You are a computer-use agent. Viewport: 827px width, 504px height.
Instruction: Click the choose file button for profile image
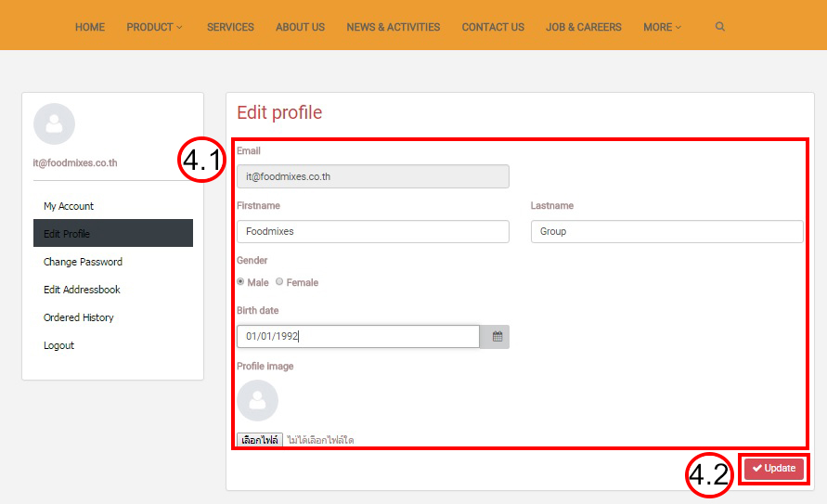pos(260,440)
